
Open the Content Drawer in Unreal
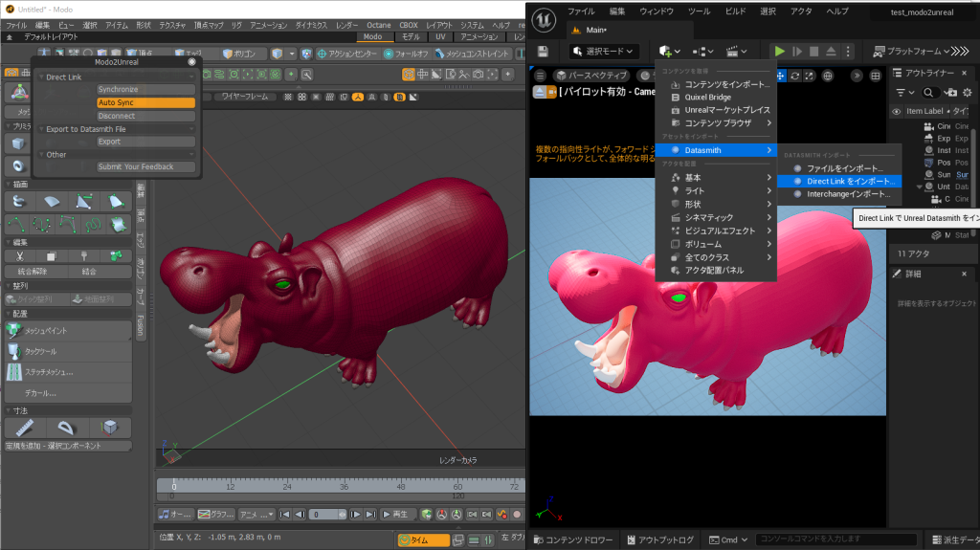573,539
